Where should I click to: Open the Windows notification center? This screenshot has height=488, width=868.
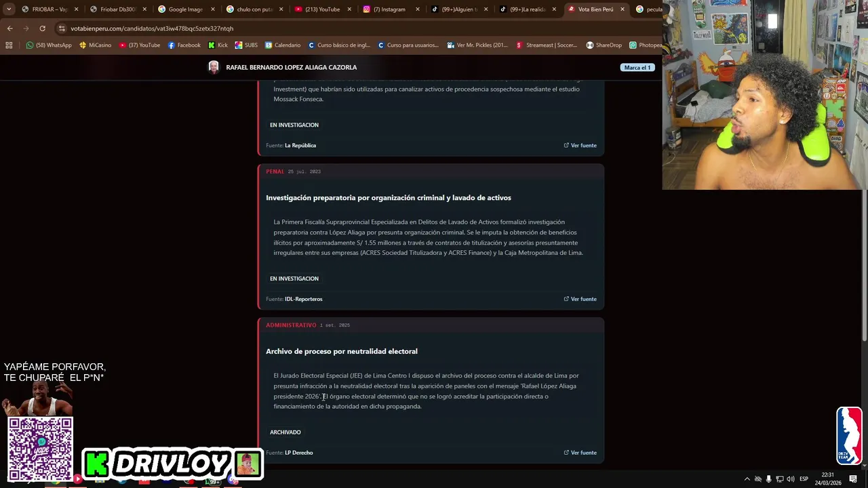pyautogui.click(x=853, y=479)
